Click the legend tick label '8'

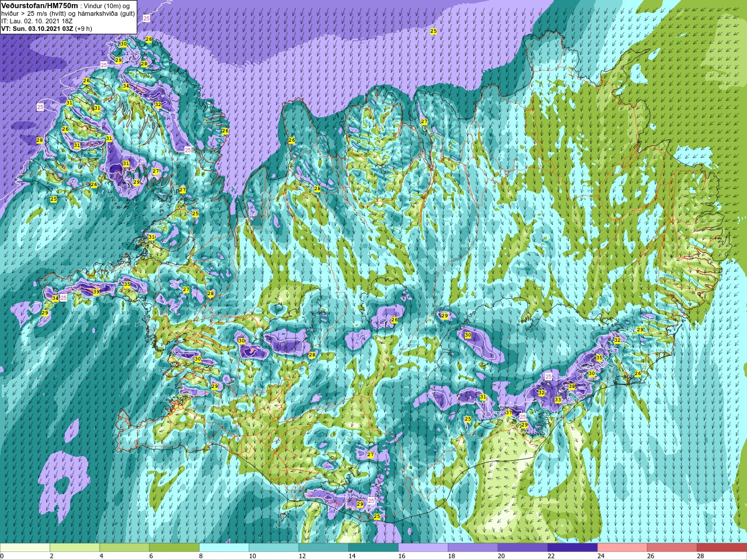pos(202,556)
